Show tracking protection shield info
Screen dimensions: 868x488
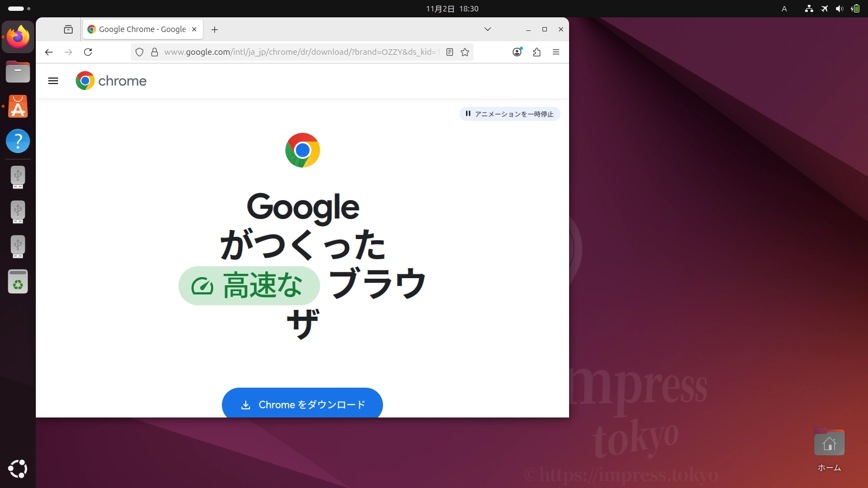pyautogui.click(x=139, y=52)
